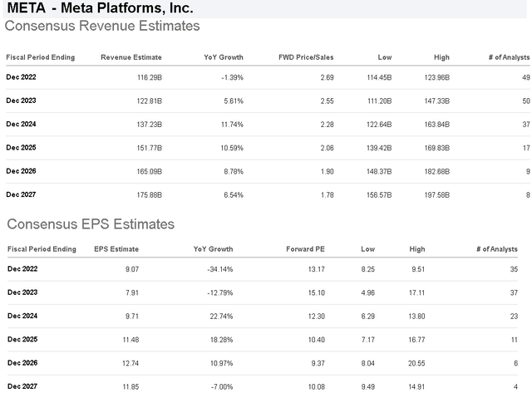
Task: Select the Consensus EPS Estimates heading
Action: [x=90, y=224]
